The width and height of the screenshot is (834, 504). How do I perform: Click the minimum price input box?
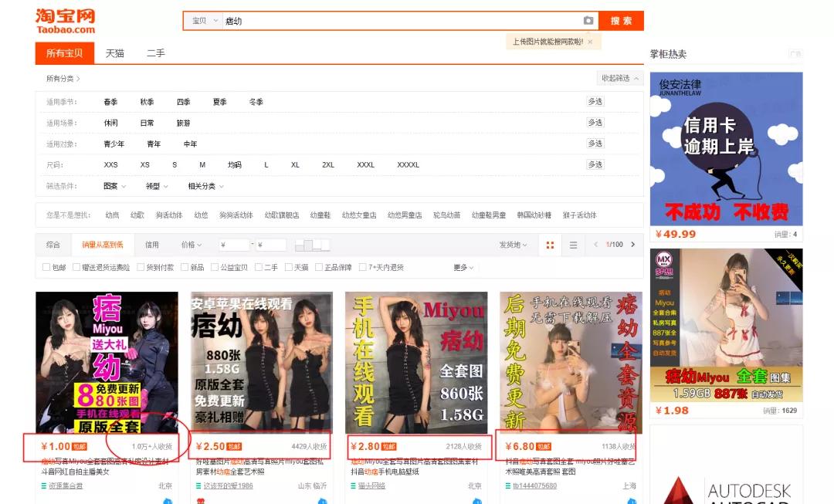(235, 245)
